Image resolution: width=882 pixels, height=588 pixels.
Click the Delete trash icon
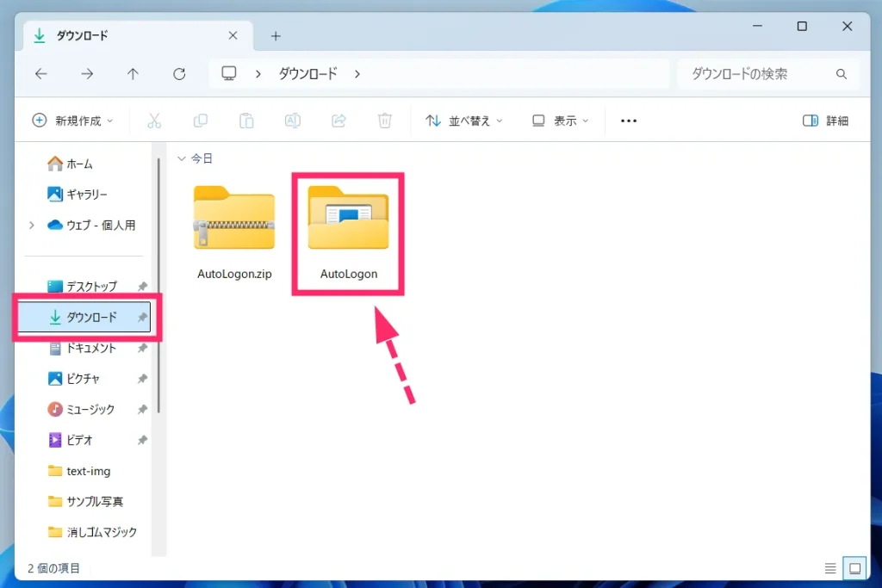pos(385,121)
